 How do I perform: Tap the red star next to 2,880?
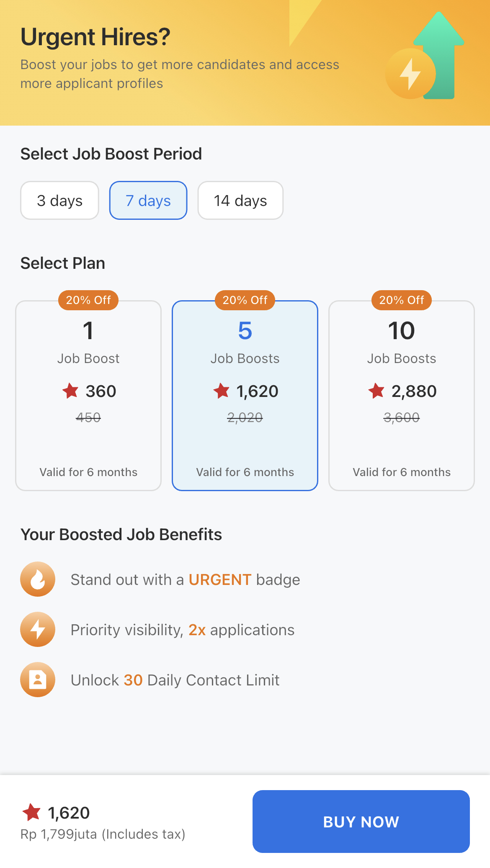(376, 391)
